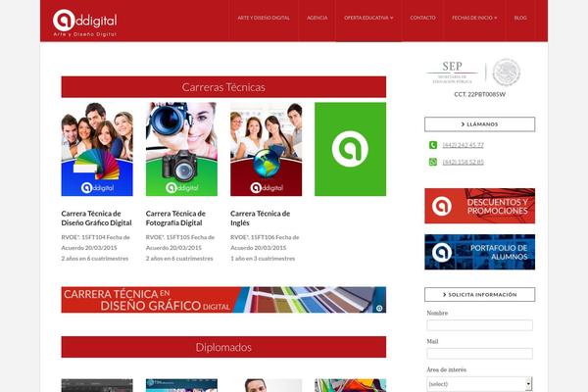Click the green WhatsApp icon
Screen dimensions: 588x392
(x=433, y=162)
